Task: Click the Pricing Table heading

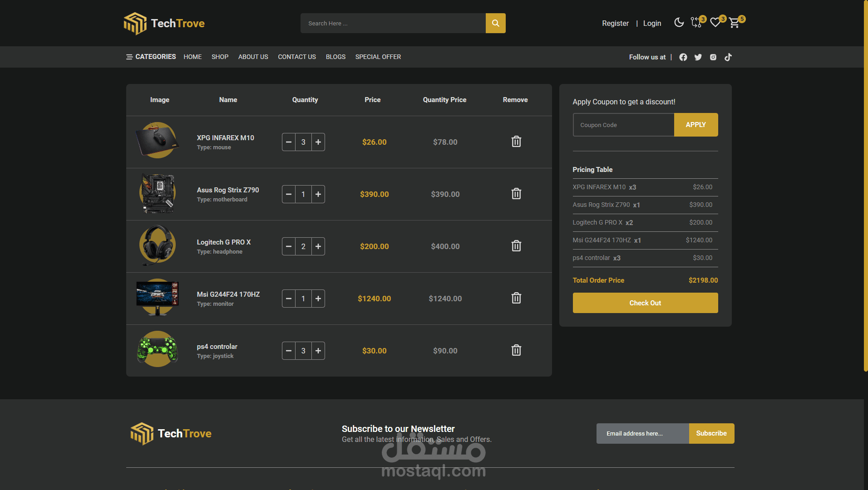Action: (x=592, y=170)
